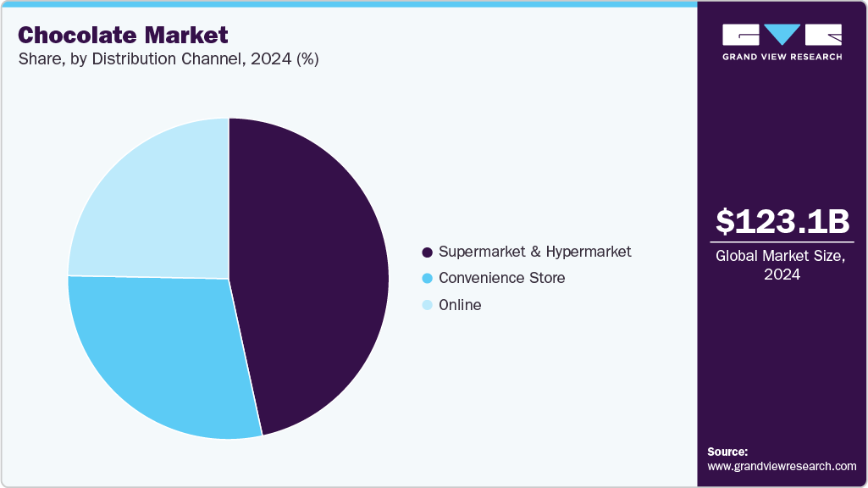Open www.grandviewresearch.com link
The height and width of the screenshot is (488, 868).
pos(779,465)
